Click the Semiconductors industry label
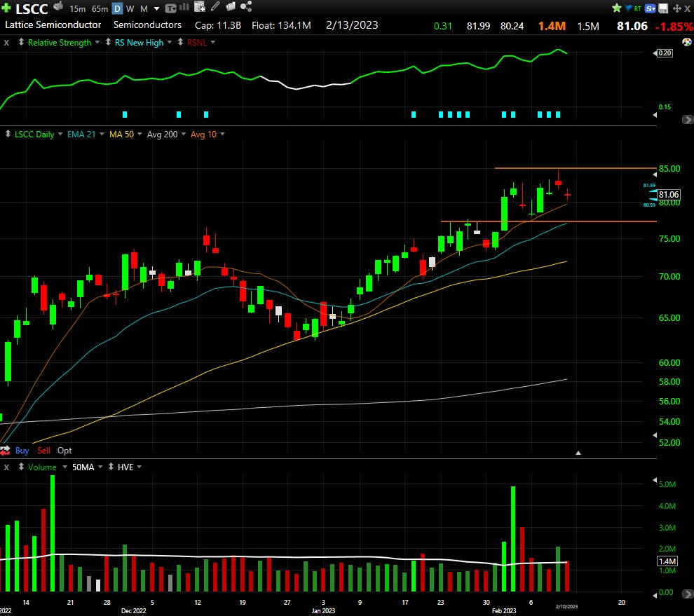 point(147,25)
